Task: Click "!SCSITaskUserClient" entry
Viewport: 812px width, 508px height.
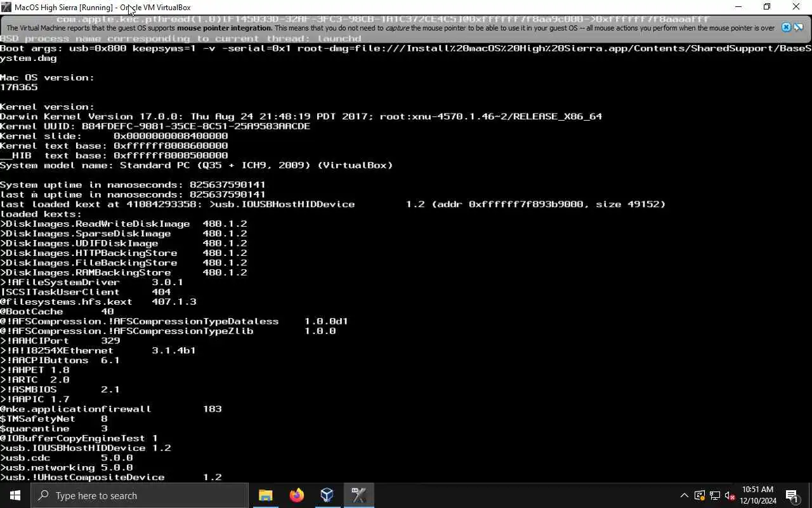Action: pyautogui.click(x=85, y=292)
